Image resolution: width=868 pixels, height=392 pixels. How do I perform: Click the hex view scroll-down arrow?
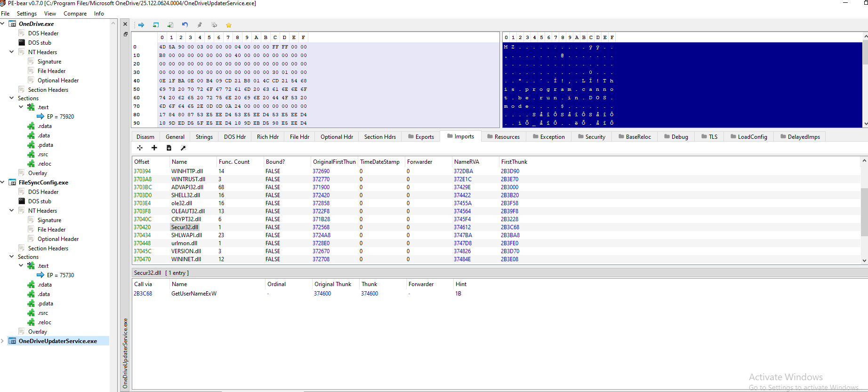[865, 124]
